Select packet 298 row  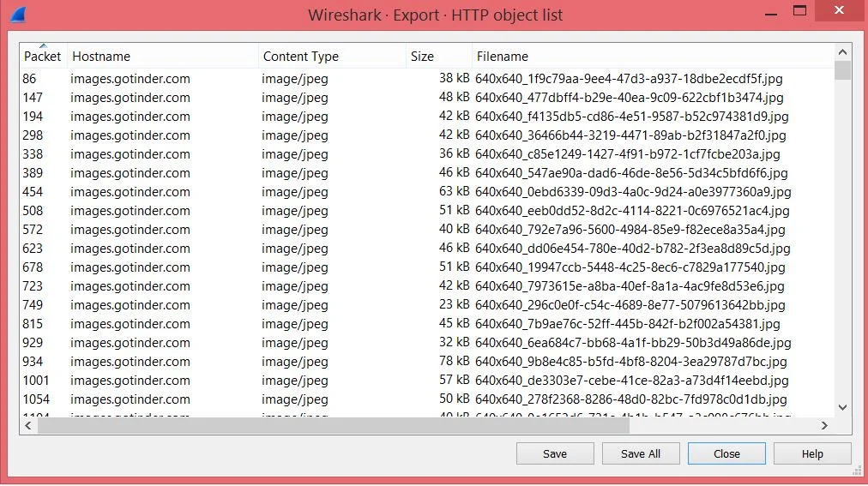click(426, 135)
